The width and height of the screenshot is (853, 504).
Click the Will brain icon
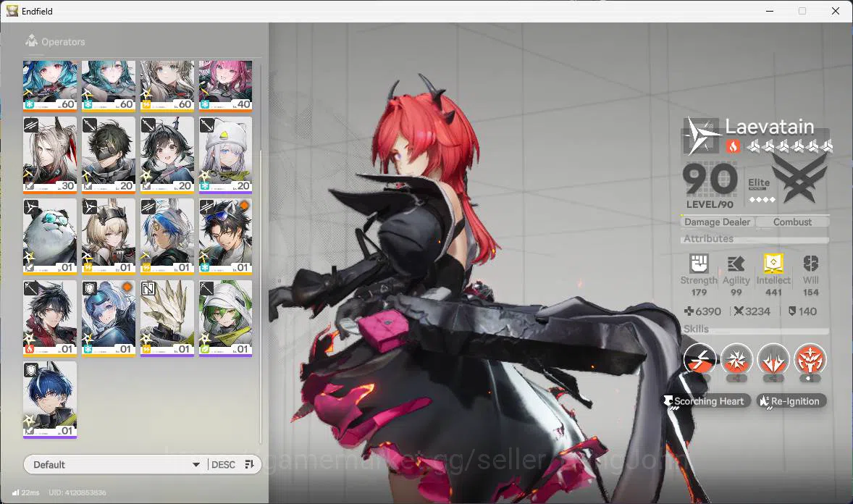point(810,264)
